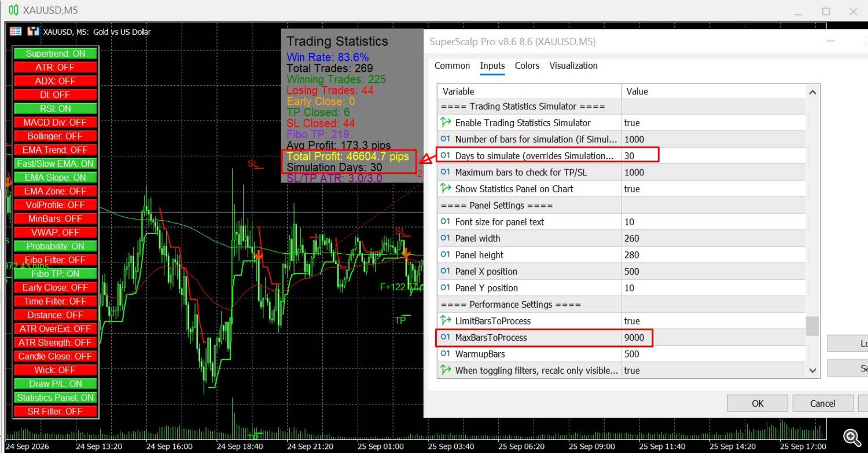Click the Show Statistics Panel on Chart icon
This screenshot has height=453, width=868.
[x=446, y=189]
